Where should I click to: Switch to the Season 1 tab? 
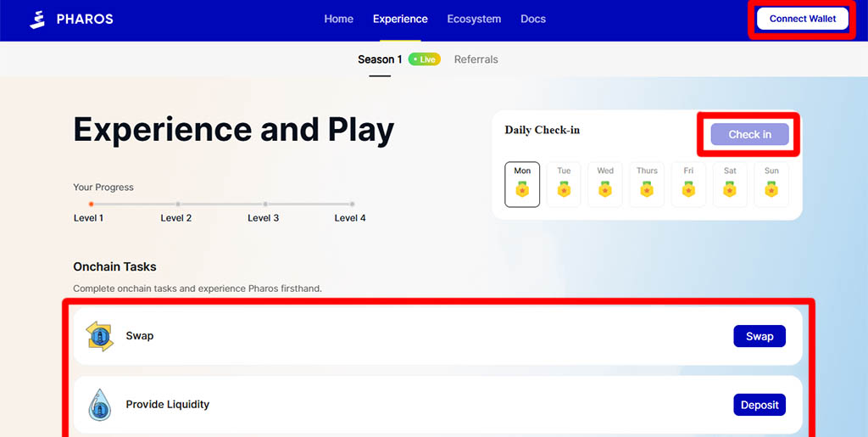click(380, 59)
